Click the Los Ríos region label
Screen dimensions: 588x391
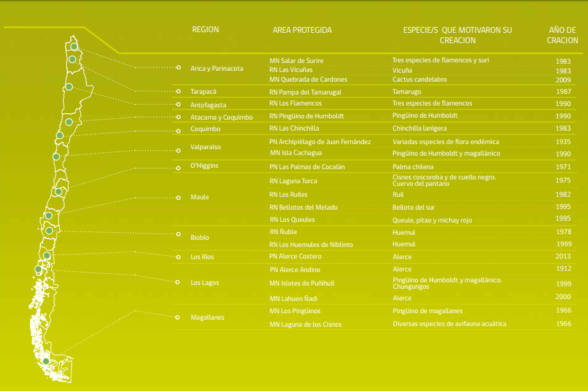click(202, 257)
